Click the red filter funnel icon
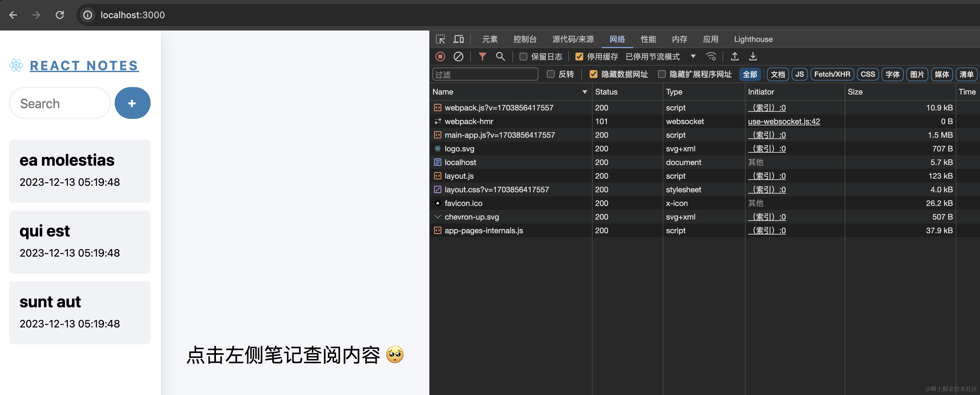This screenshot has height=395, width=980. pos(482,57)
